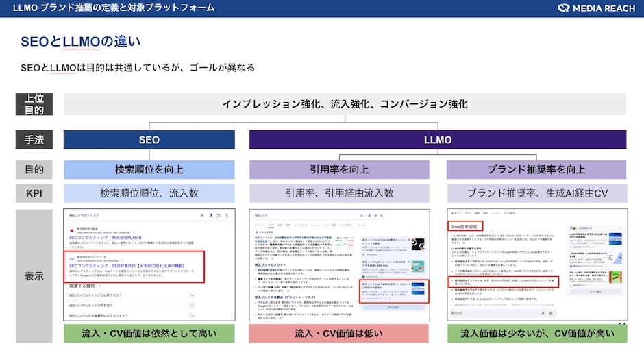Click the llmo対策会社 query heading
Screen dimensions: 644x357
[465, 226]
